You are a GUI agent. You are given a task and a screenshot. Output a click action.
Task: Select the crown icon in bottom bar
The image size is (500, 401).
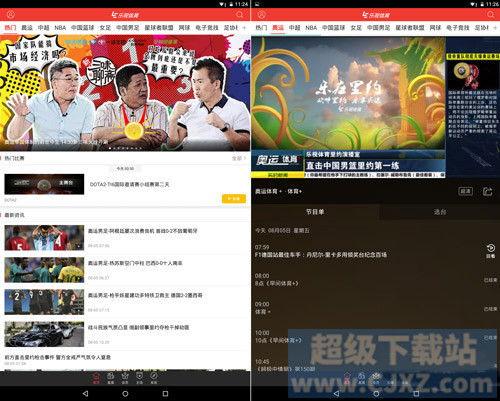coord(125,378)
